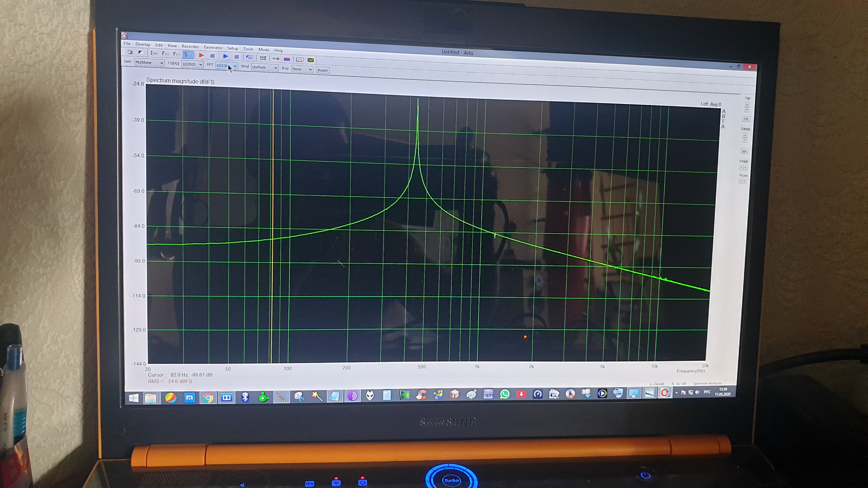Viewport: 868px width, 488px height.
Task: Click the red and blue spectrogram icon
Action: point(287,59)
